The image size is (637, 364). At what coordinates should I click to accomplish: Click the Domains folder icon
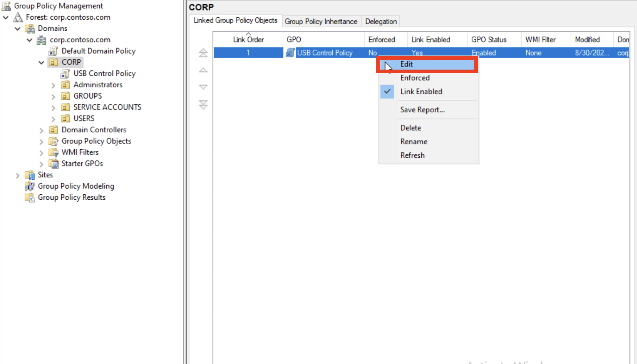click(x=30, y=28)
